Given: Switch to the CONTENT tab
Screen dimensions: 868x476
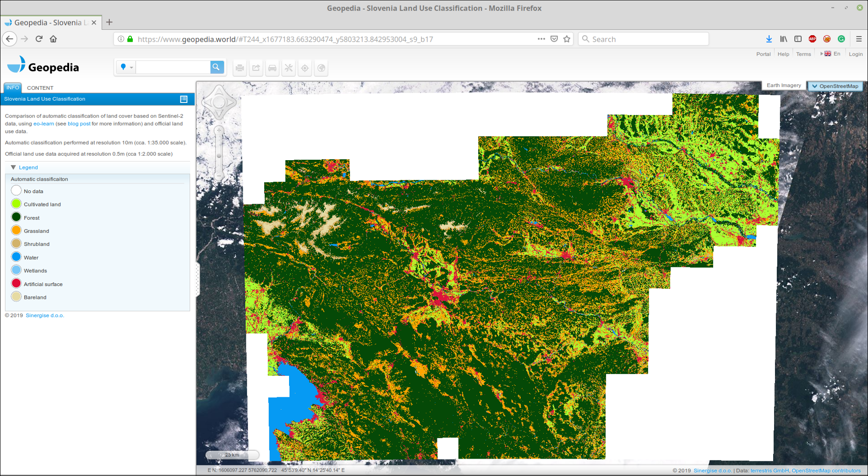Looking at the screenshot, I should point(40,88).
